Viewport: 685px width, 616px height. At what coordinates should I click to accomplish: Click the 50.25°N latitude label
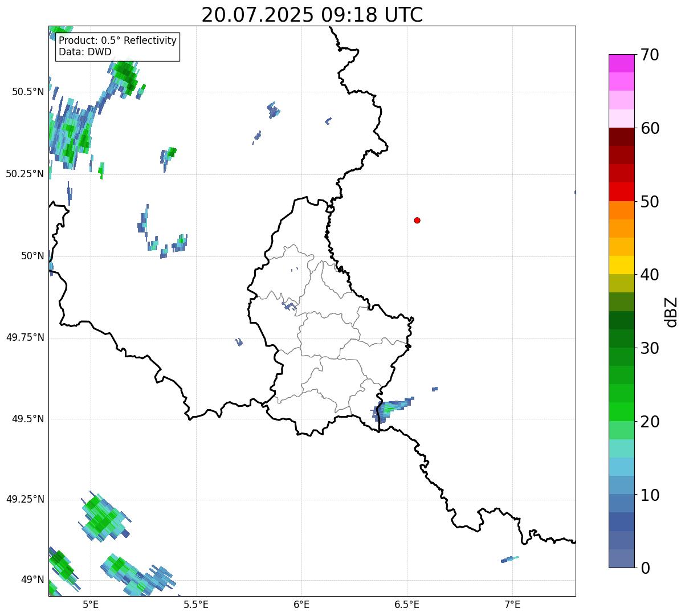[25, 174]
